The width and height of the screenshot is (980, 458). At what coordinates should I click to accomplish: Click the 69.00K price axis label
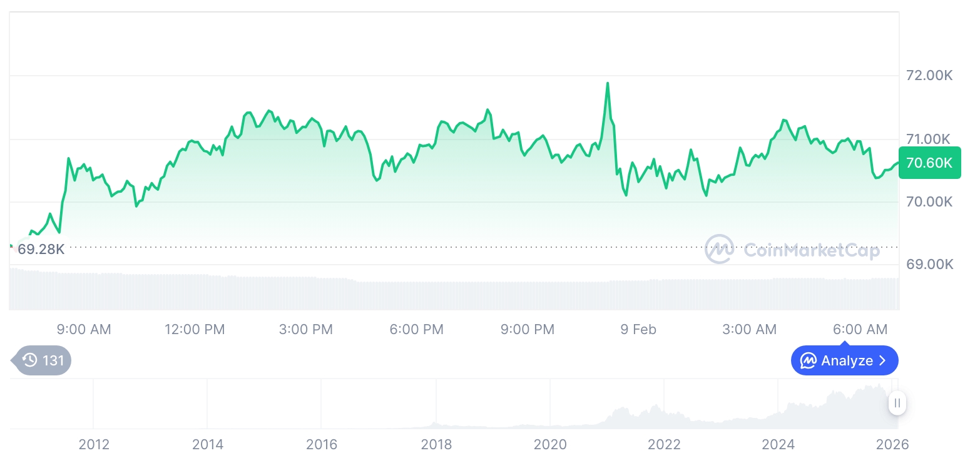[929, 264]
